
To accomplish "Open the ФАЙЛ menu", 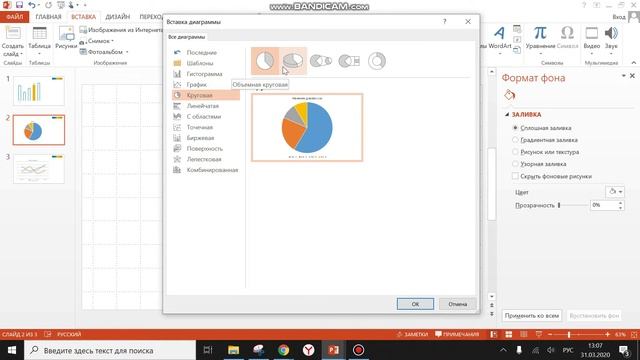I will [x=14, y=17].
